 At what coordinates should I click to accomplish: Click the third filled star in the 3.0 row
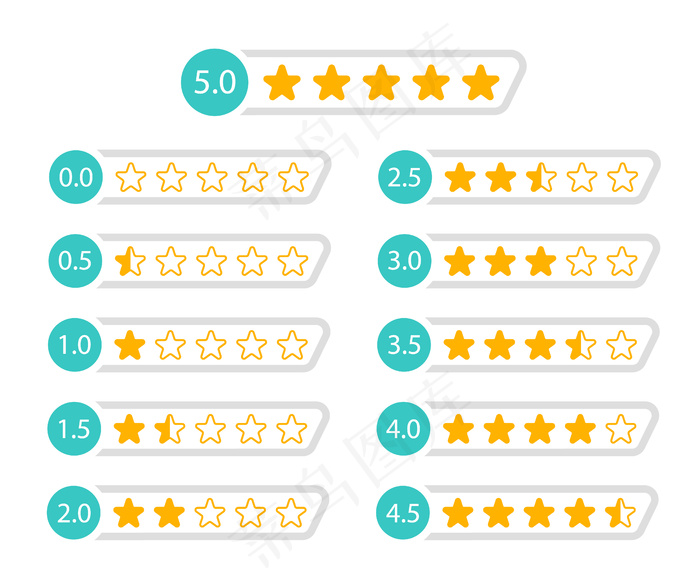tap(541, 262)
